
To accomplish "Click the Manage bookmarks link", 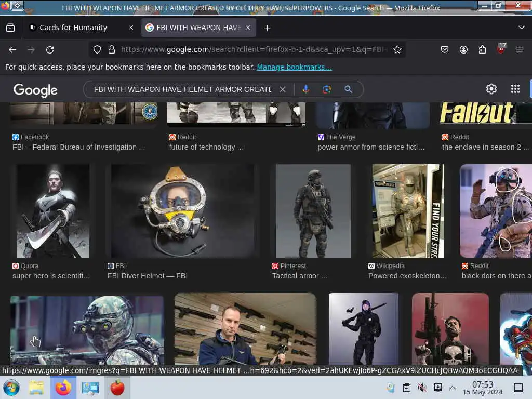I will click(294, 67).
